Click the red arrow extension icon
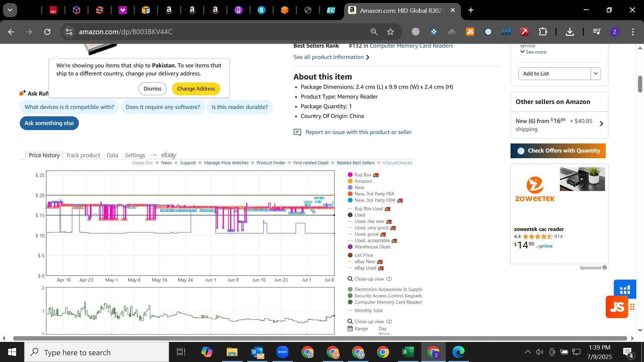The image size is (644, 362). pyautogui.click(x=524, y=32)
